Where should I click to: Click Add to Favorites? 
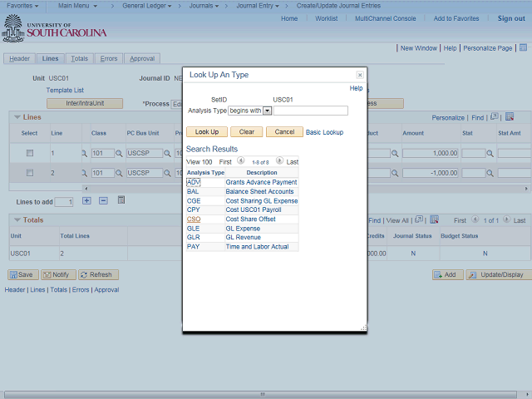(456, 18)
